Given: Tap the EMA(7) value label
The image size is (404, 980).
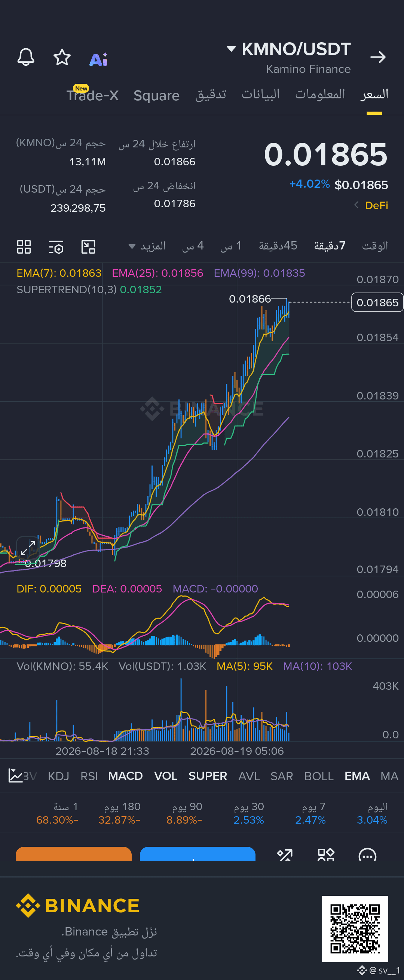Looking at the screenshot, I should click(59, 273).
